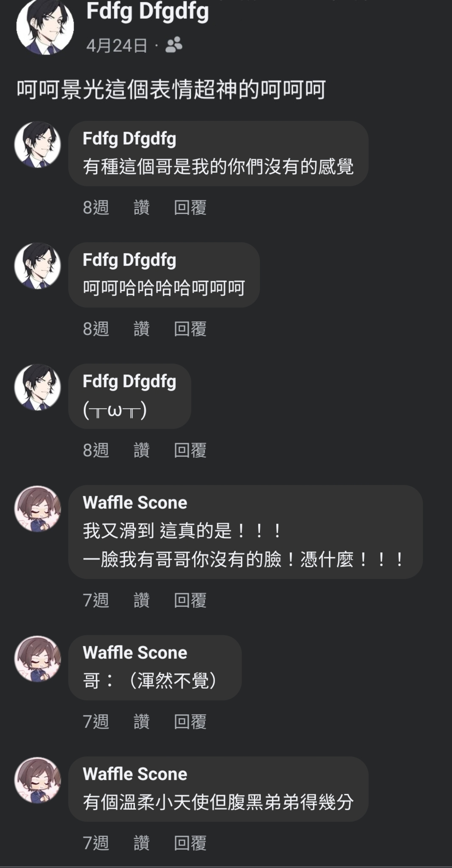Like the comment 有種這個哥是我的你們沒有的感覺
The width and height of the screenshot is (452, 868).
pyautogui.click(x=141, y=207)
